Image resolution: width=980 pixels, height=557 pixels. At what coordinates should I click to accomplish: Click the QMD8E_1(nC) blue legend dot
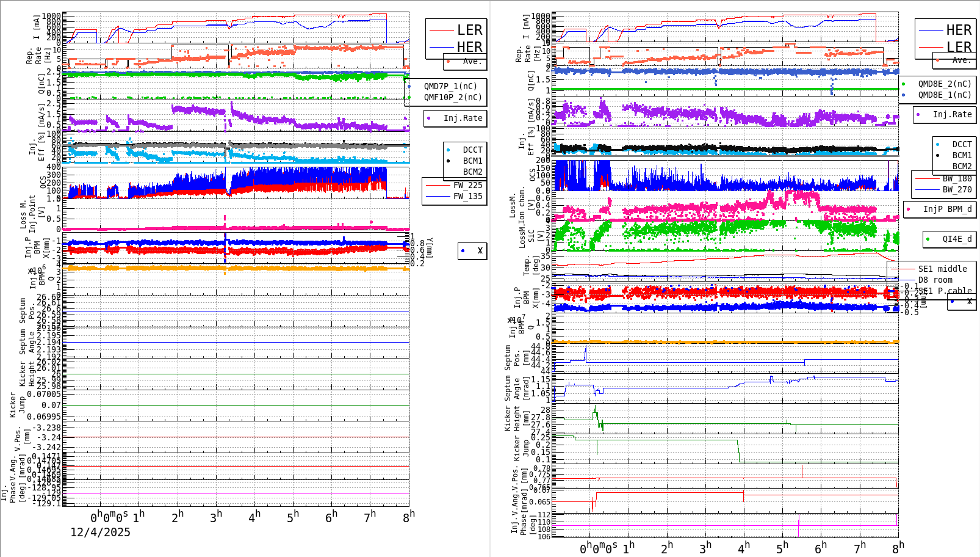point(904,95)
